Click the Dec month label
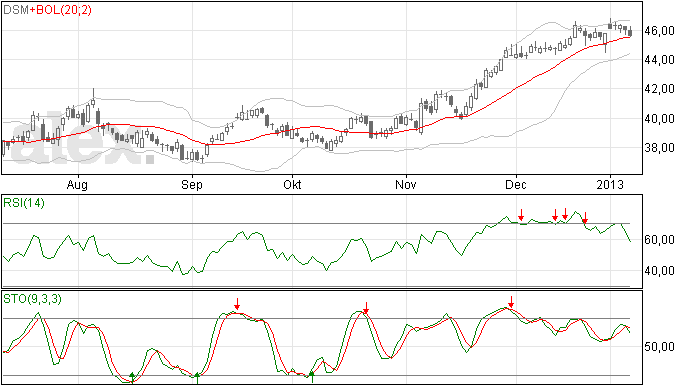 tap(516, 184)
